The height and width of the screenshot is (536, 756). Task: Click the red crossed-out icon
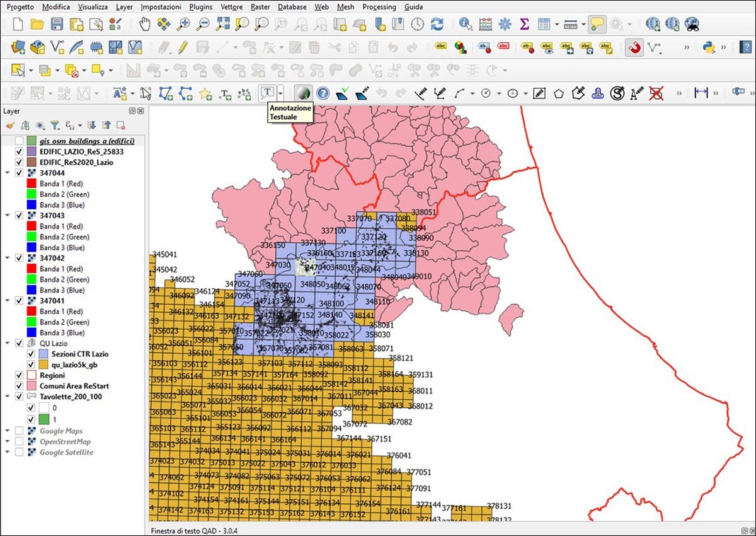tap(656, 93)
